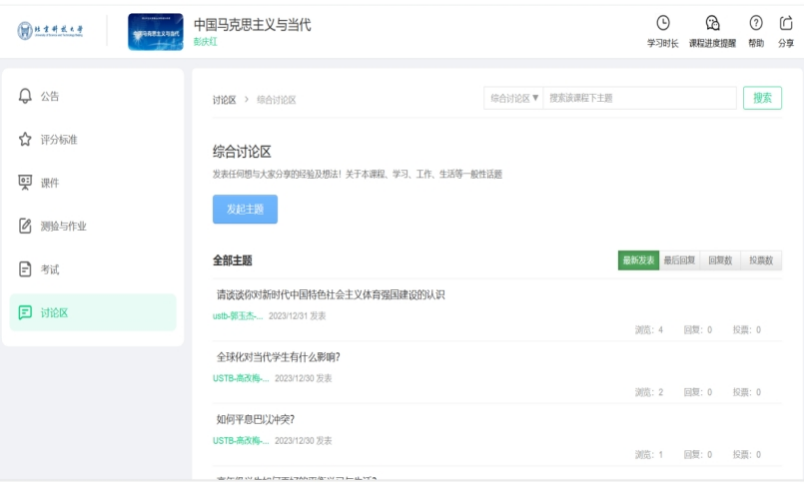The image size is (805, 483).
Task: Click the 分享 share icon
Action: (x=786, y=23)
